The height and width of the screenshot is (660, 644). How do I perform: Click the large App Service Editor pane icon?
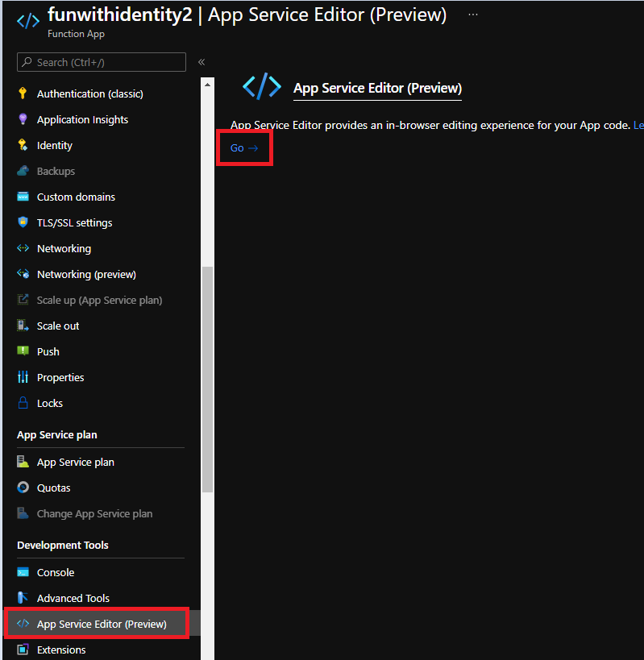point(262,86)
